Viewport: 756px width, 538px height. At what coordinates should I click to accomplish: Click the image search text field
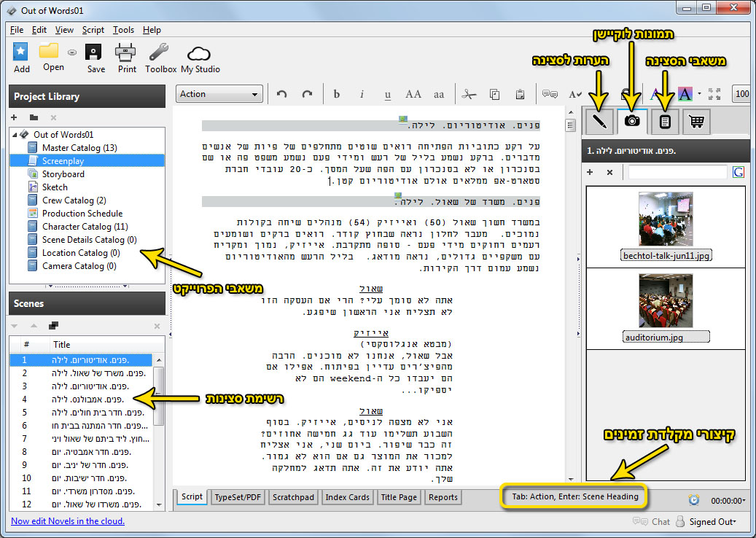coord(677,172)
